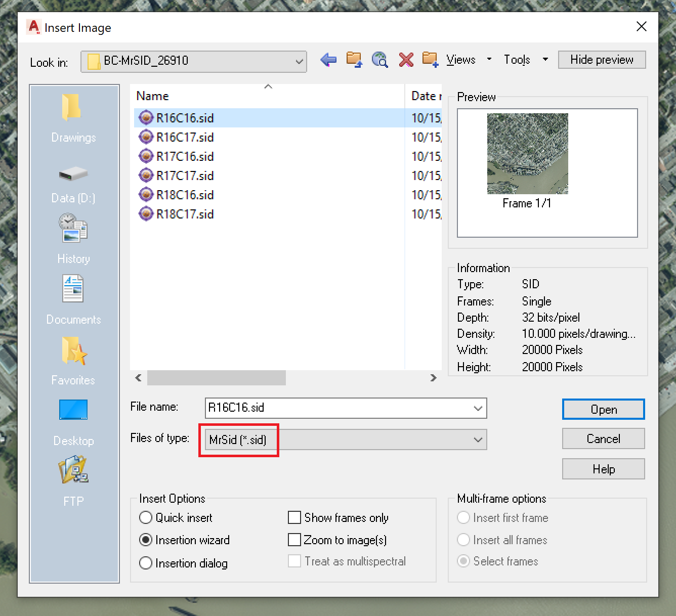Viewport: 676px width, 616px height.
Task: Delete using the red X icon
Action: [x=406, y=60]
